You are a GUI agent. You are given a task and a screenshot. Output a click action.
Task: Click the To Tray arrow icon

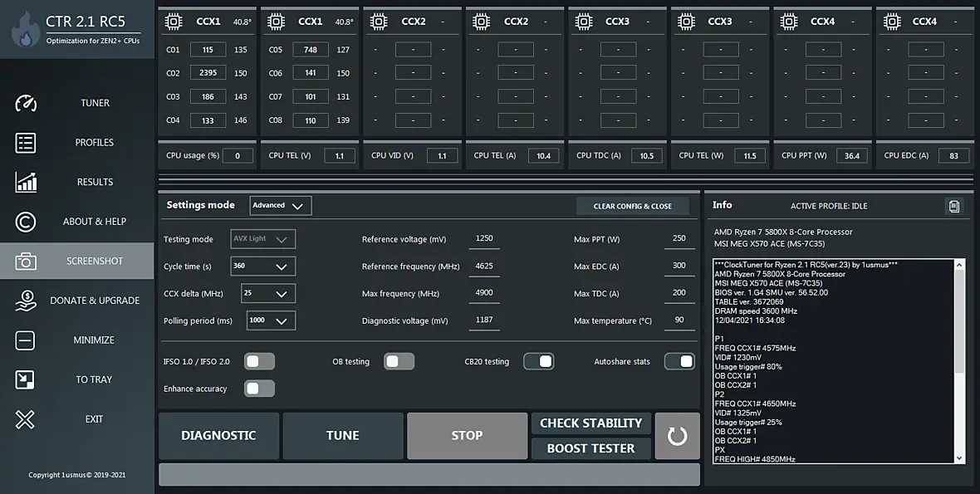click(x=26, y=379)
